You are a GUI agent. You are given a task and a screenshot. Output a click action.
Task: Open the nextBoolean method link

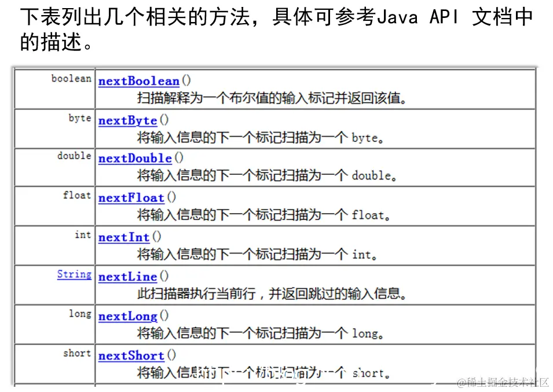pos(138,81)
